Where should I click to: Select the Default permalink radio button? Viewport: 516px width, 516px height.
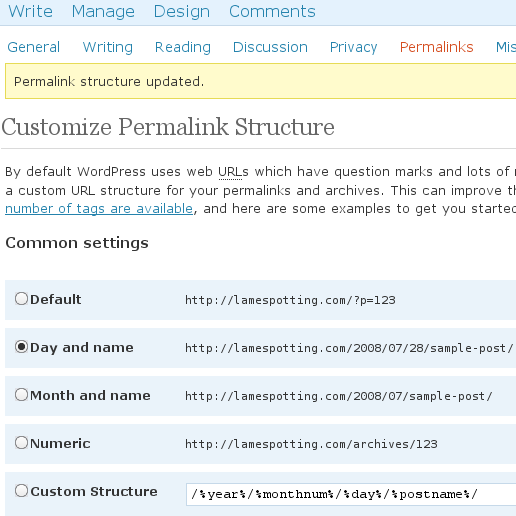point(21,299)
